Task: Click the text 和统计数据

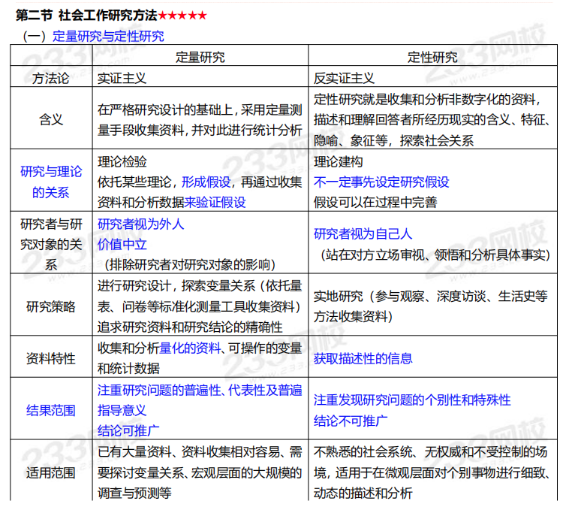Action: tap(128, 368)
